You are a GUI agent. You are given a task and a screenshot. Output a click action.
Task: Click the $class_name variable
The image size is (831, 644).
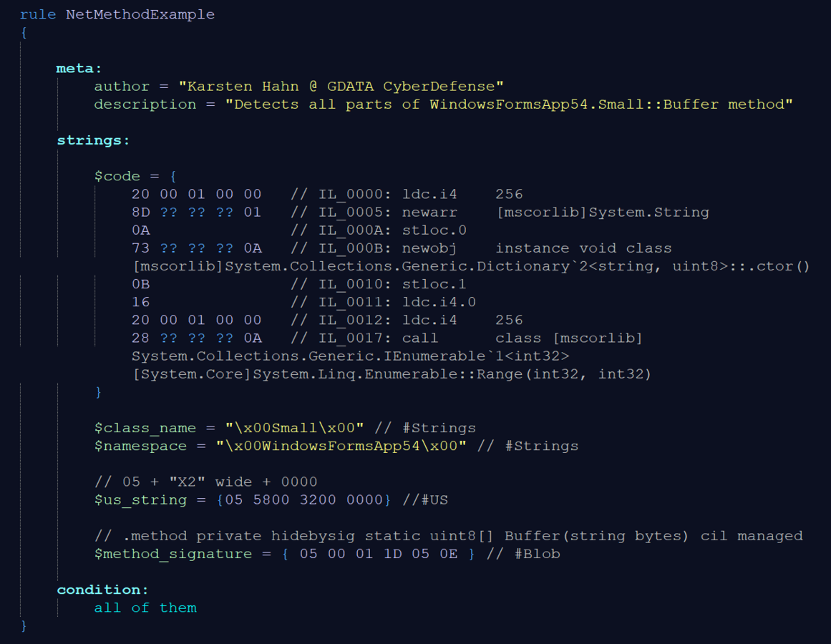coord(145,428)
